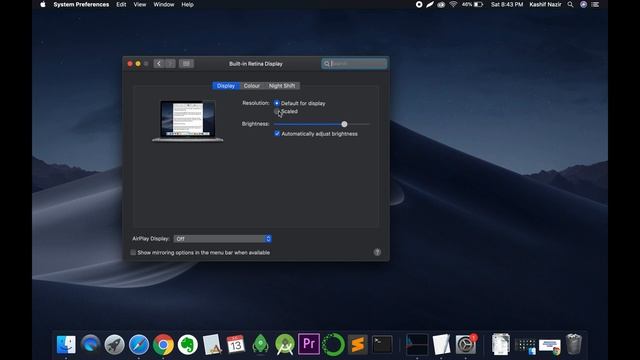Click the preferences search field
The width and height of the screenshot is (640, 360).
tap(354, 63)
